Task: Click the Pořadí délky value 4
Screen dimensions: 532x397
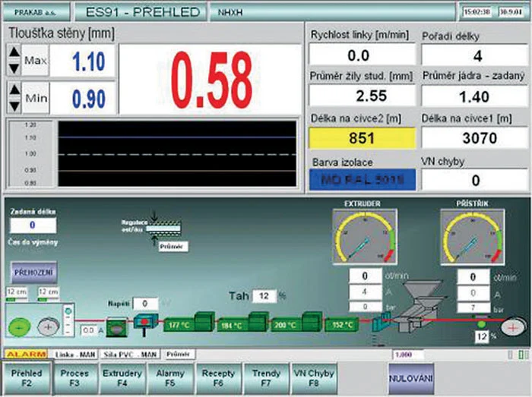Action: click(474, 55)
